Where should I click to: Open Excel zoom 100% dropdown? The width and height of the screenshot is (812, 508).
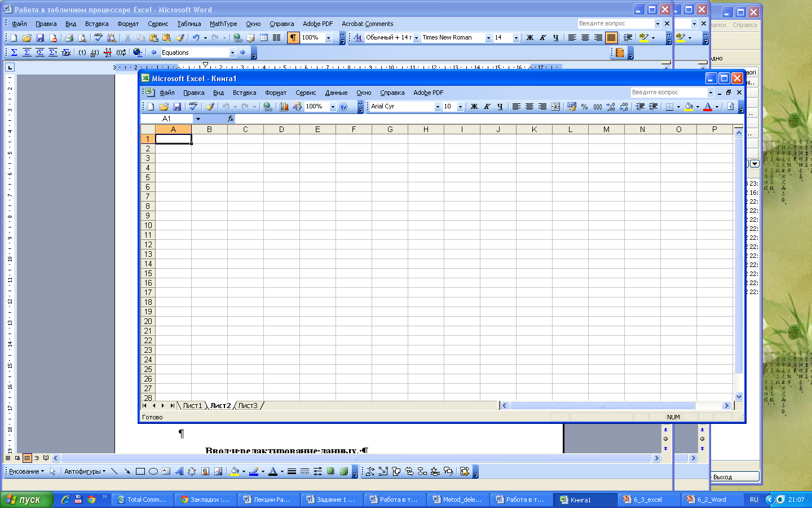pos(333,107)
